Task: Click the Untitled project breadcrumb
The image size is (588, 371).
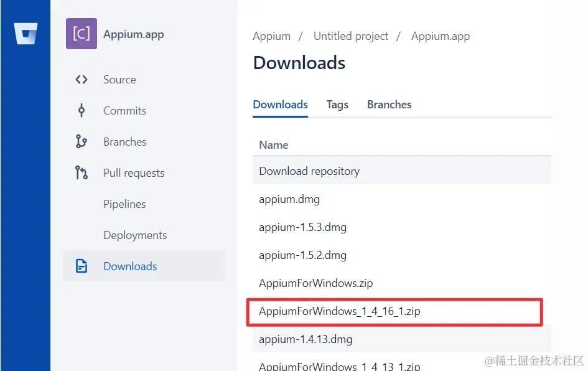Action: [x=351, y=36]
